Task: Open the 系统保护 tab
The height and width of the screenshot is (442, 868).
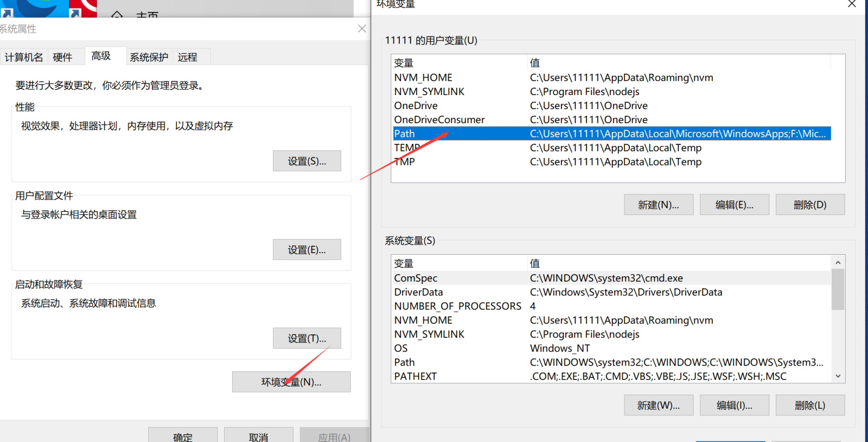Action: click(x=149, y=57)
